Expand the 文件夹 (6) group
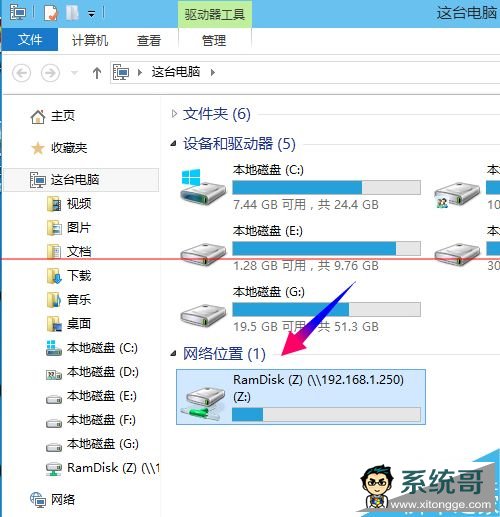Screen dimensions: 500x517 [174, 114]
